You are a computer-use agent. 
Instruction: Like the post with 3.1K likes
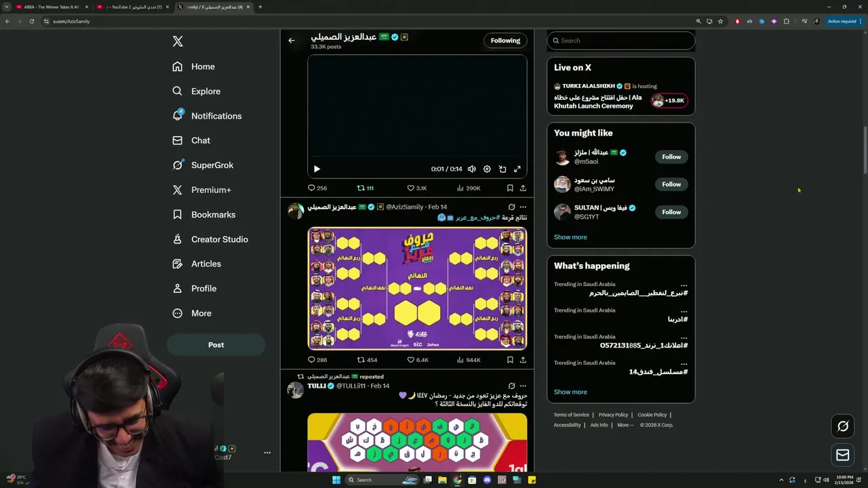coord(416,188)
